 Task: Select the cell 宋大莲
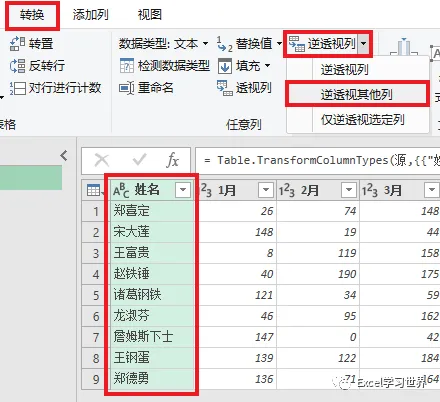click(152, 232)
